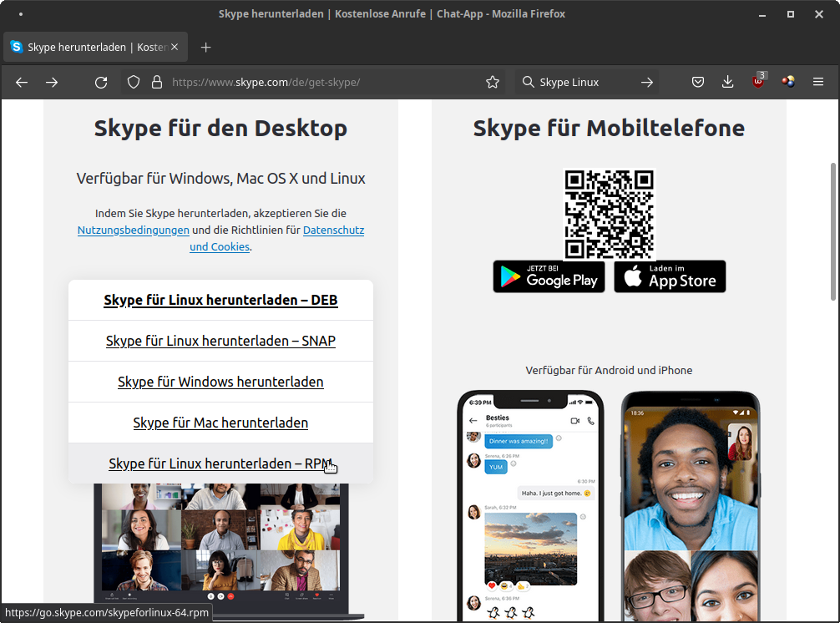The height and width of the screenshot is (623, 840).
Task: Download Skype für Linux as DEB
Action: tap(220, 300)
